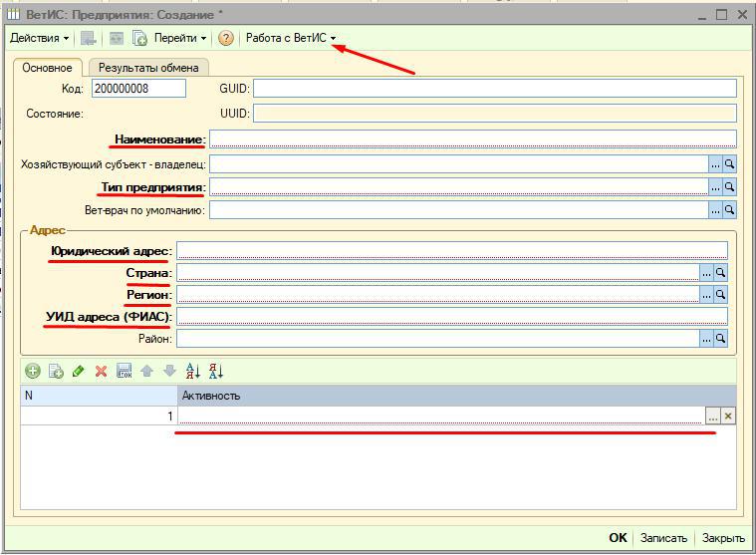Sort ascending with the А-Я icon
756x555 pixels.
point(193,371)
